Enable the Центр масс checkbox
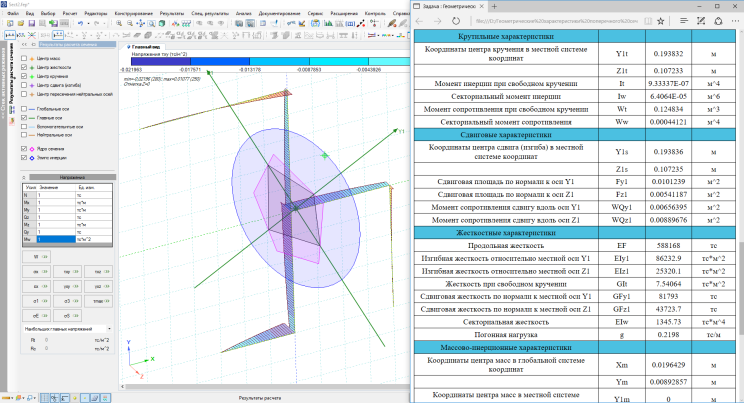The height and width of the screenshot is (403, 744). click(x=24, y=59)
